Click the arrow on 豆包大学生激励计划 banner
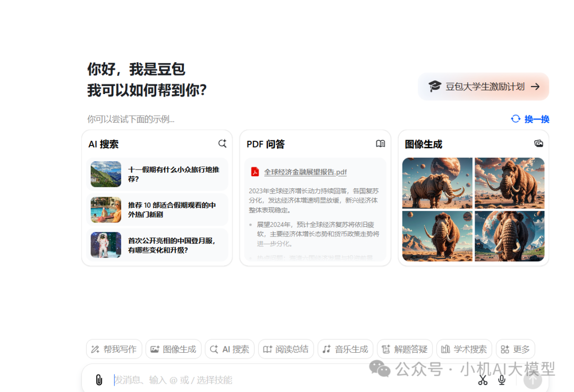The width and height of the screenshot is (574, 392). [x=535, y=87]
